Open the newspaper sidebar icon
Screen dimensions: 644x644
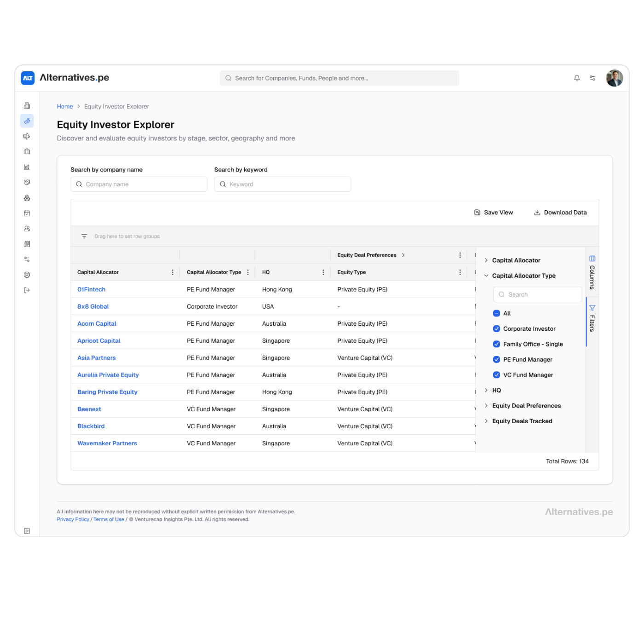pyautogui.click(x=27, y=244)
